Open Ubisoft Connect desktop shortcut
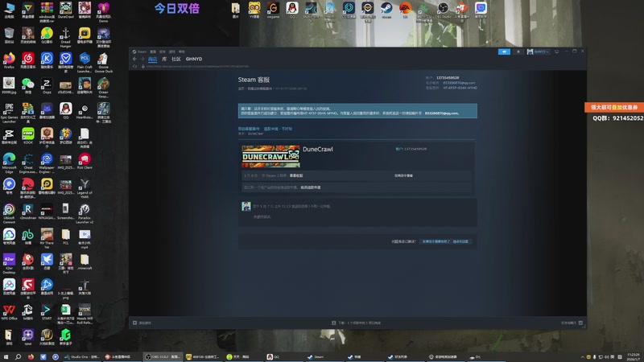 pyautogui.click(x=9, y=213)
